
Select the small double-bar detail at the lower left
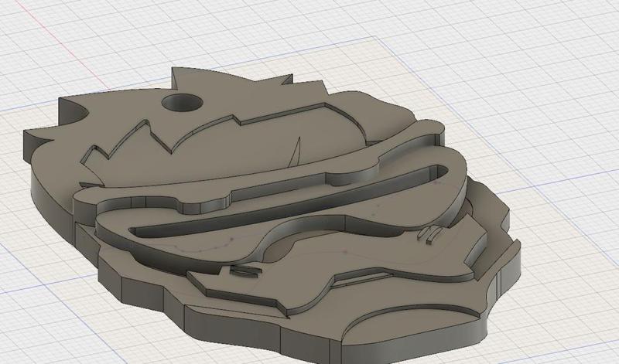[245, 270]
